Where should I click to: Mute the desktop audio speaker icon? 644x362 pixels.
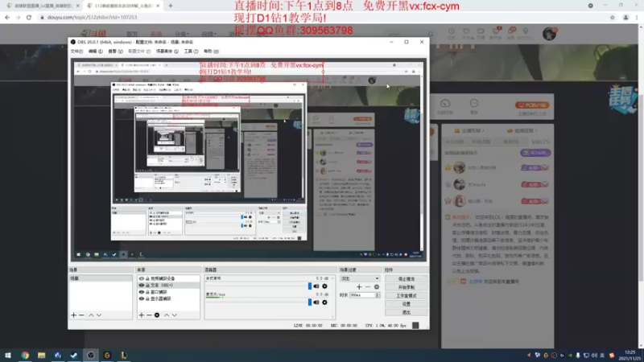coord(316,286)
